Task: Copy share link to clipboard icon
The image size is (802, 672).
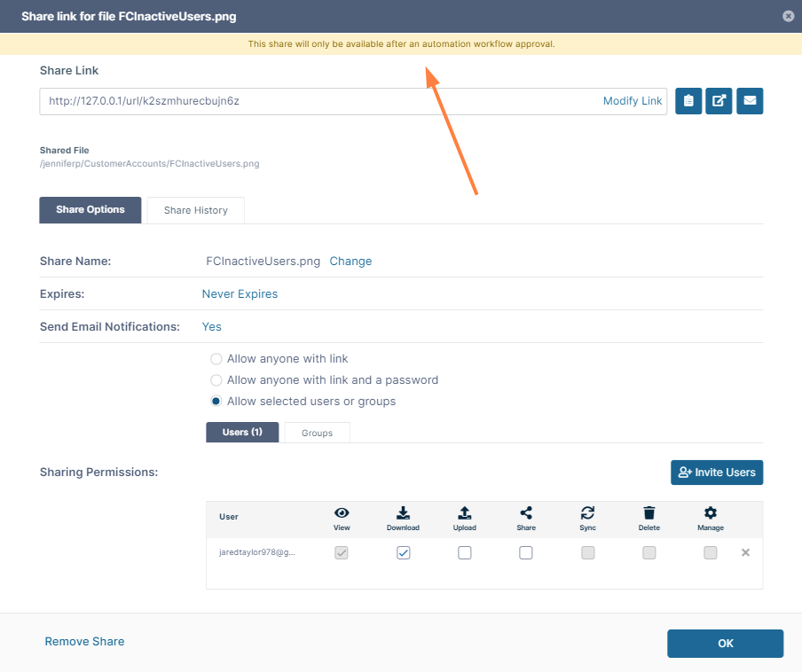Action: coord(688,101)
